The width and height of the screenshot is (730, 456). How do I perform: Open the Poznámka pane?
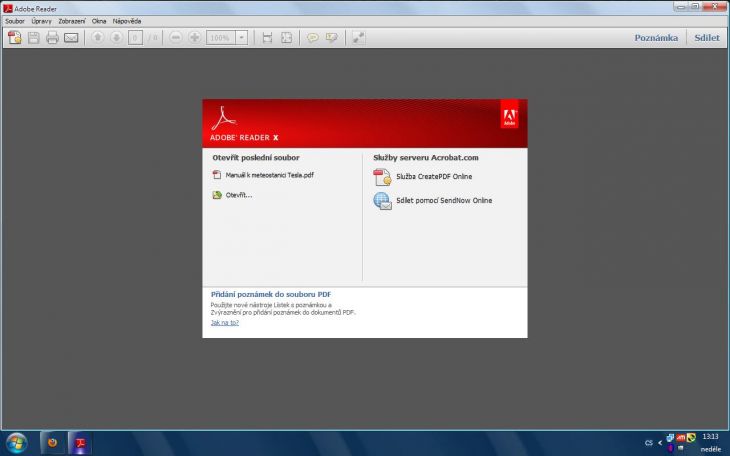pyautogui.click(x=656, y=38)
